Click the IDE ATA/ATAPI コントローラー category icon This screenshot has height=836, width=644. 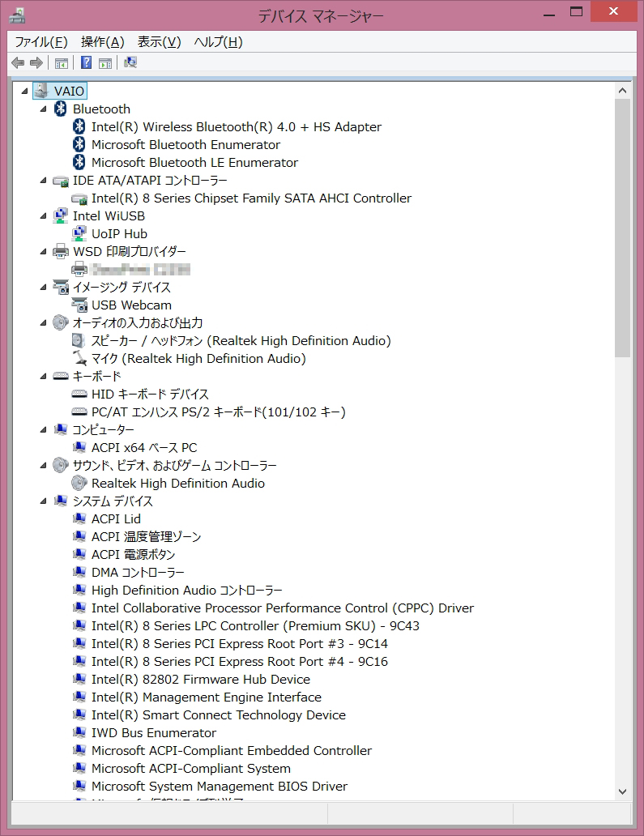point(61,181)
